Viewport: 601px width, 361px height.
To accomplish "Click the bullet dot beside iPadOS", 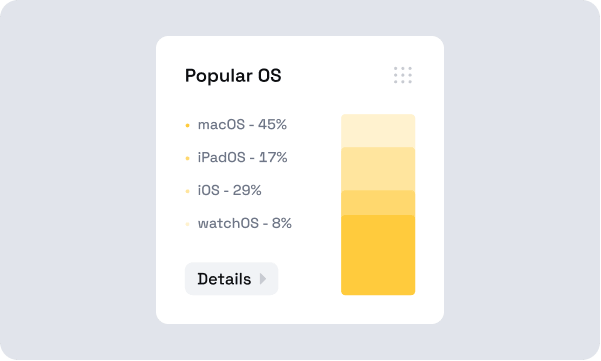I will tap(187, 158).
